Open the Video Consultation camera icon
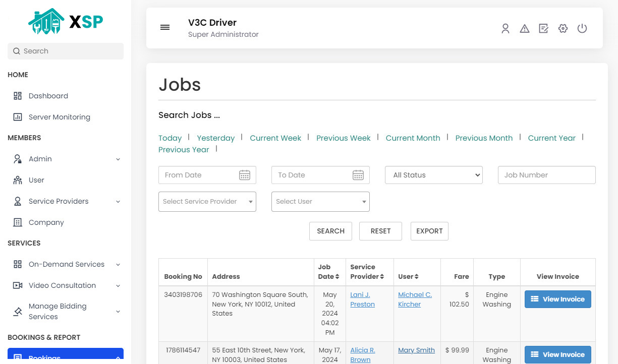Screen dimensions: 618x364 pyautogui.click(x=19, y=285)
